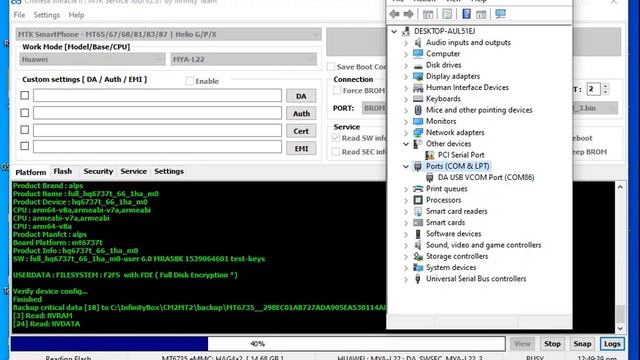
Task: Click the Network adapters icon
Action: (x=418, y=133)
